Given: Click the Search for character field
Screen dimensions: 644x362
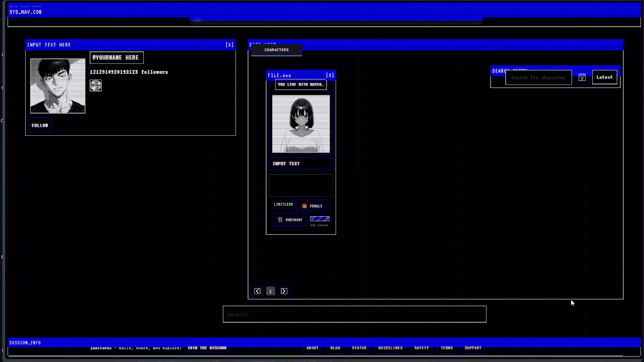Looking at the screenshot, I should tap(538, 77).
